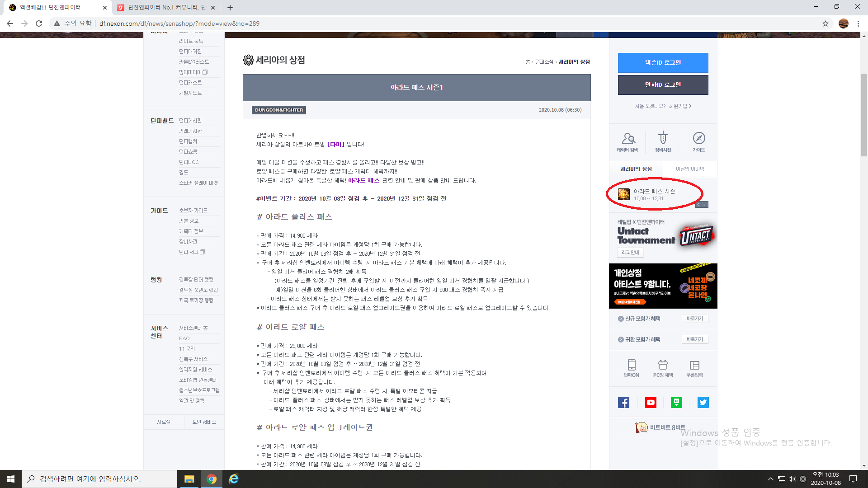Viewport: 868px width, 488px height.
Task: Click the 자료실 button
Action: coord(164,422)
